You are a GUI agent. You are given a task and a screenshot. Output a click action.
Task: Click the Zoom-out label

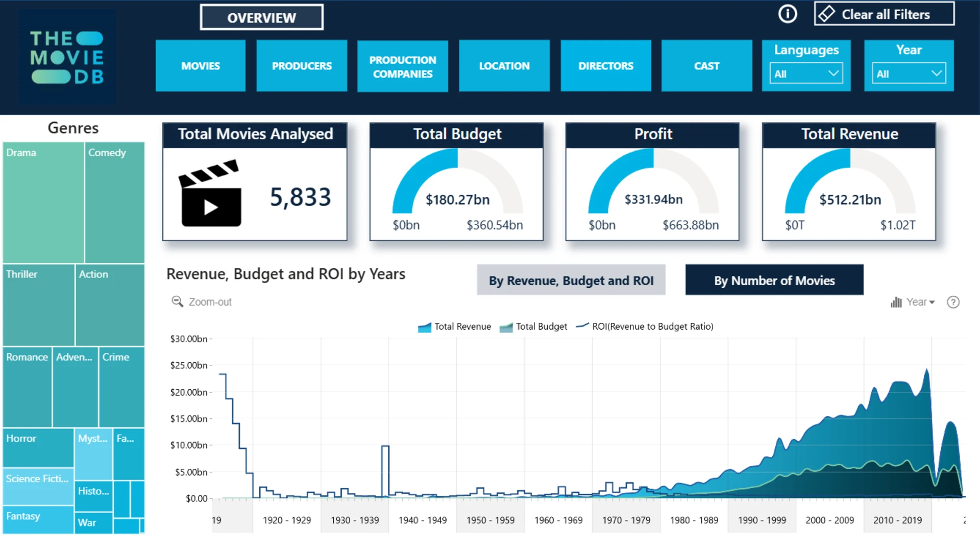pos(210,302)
